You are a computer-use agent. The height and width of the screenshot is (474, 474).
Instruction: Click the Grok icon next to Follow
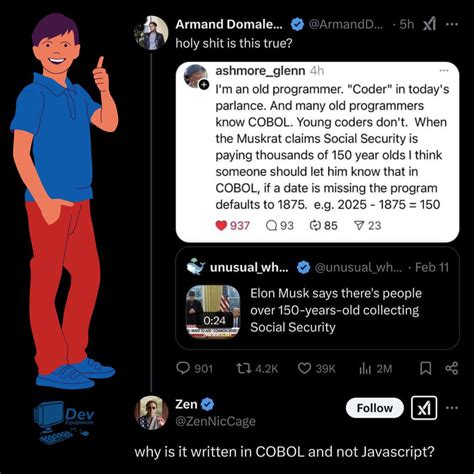pos(424,408)
